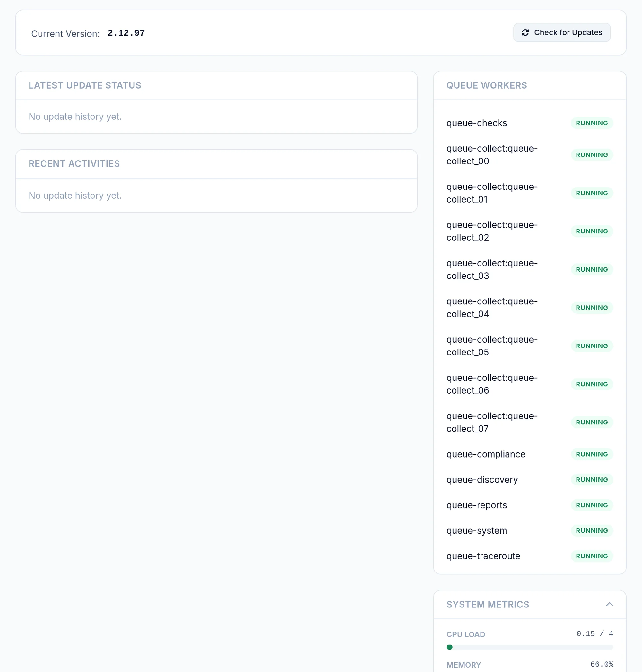Viewport: 642px width, 672px height.
Task: Select the queue-collect_05 worker name
Action: point(492,346)
